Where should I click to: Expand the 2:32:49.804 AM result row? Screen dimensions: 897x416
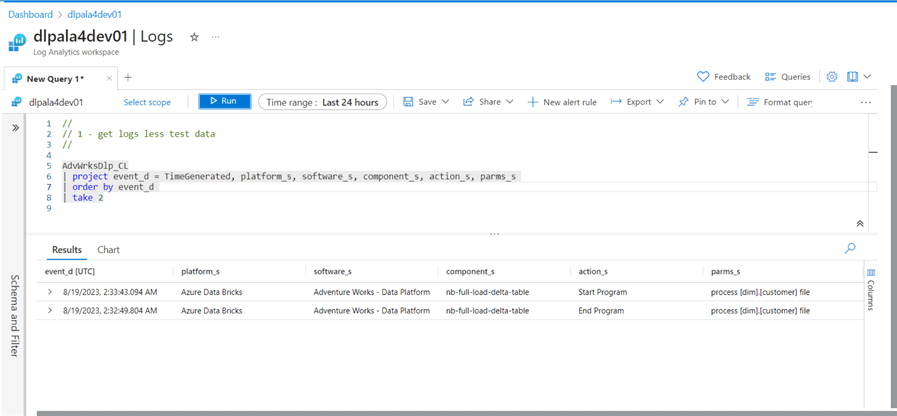(x=50, y=311)
